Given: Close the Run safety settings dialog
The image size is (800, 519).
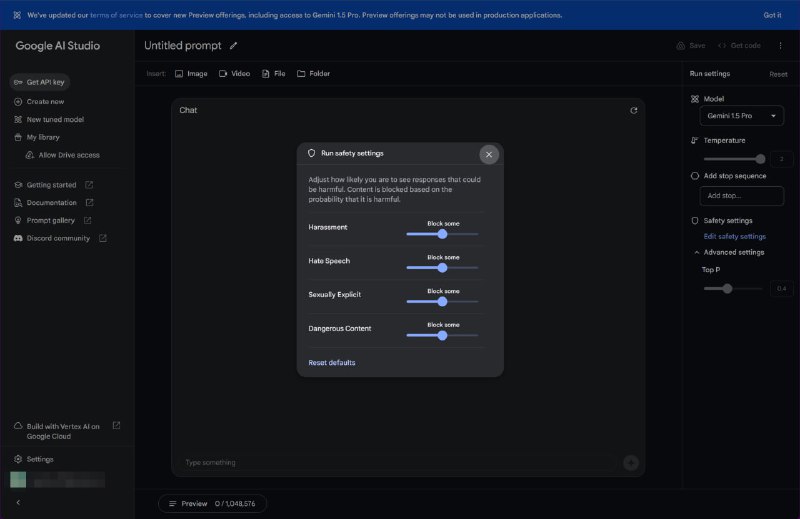Looking at the screenshot, I should 489,154.
